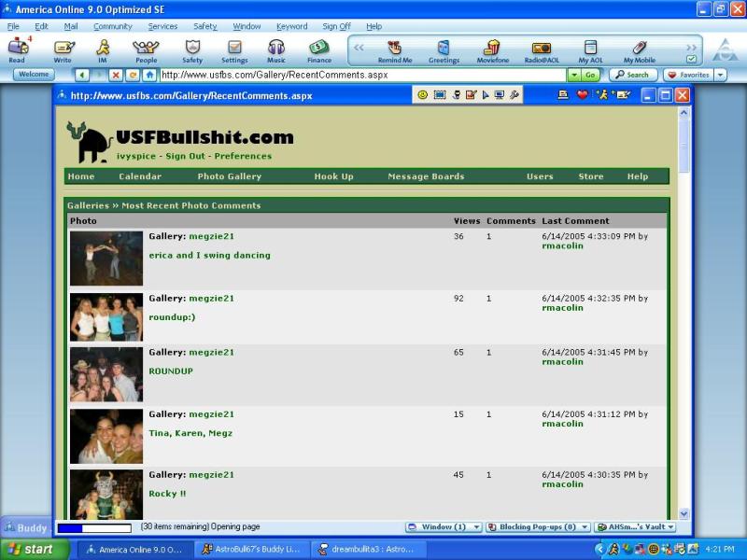Screen dimensions: 747x560
Task: Open the Keyword menu
Action: [x=291, y=26]
